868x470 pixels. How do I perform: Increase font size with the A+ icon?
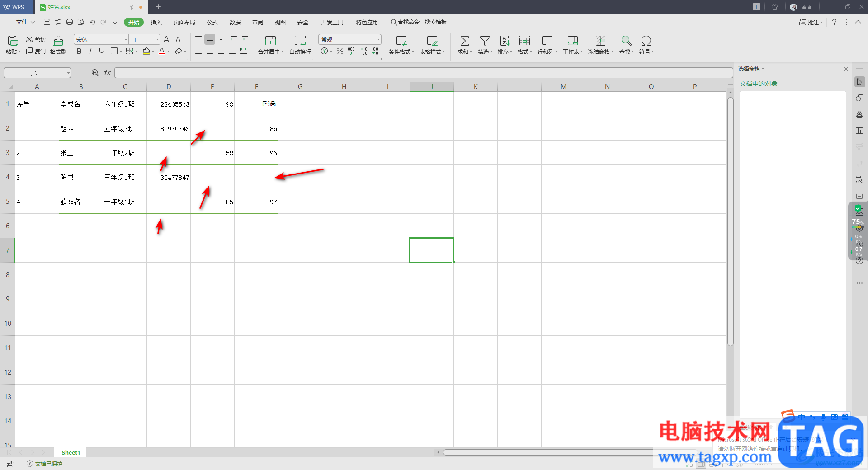[167, 39]
